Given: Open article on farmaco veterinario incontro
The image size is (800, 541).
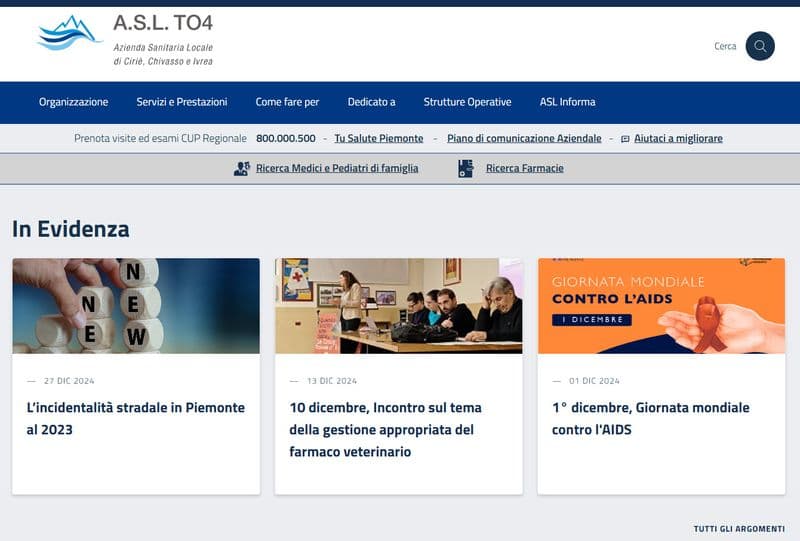Looking at the screenshot, I should click(386, 430).
